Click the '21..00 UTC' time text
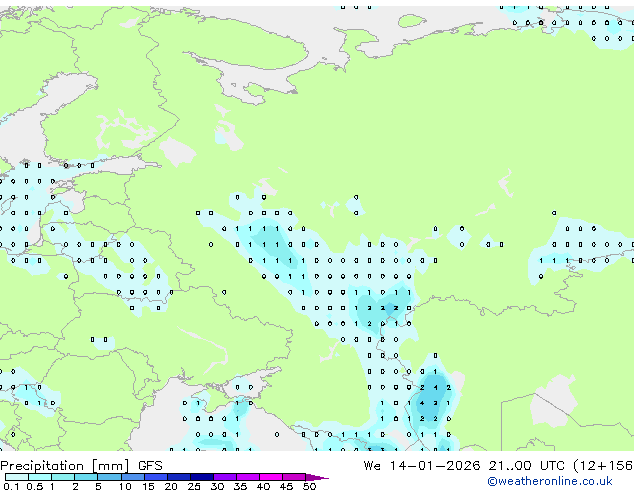 526,466
